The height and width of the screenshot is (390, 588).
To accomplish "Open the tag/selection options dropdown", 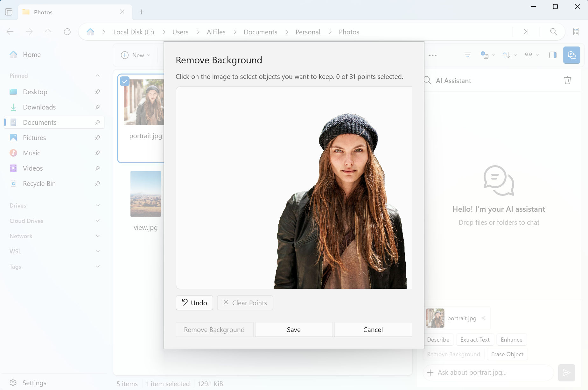I will coord(487,55).
